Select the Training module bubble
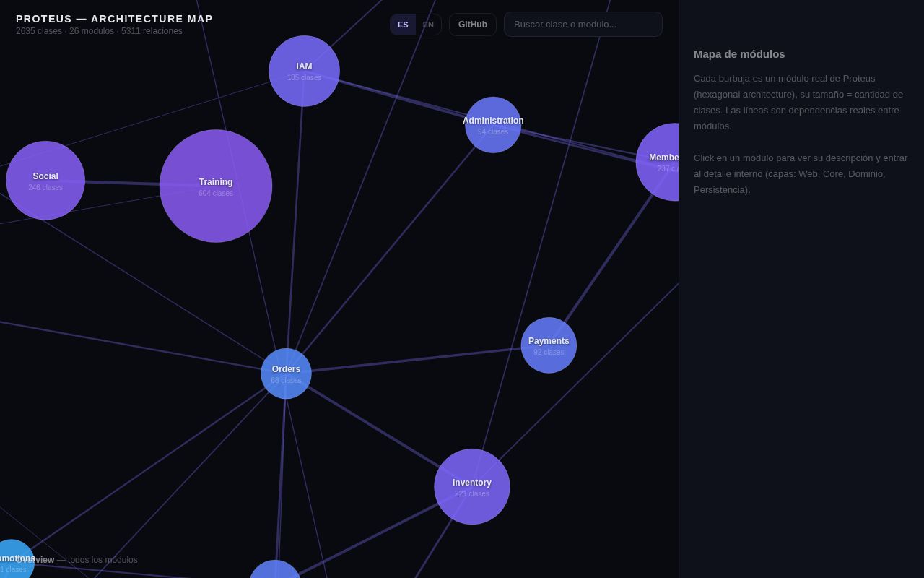This screenshot has height=578, width=924. tap(216, 186)
